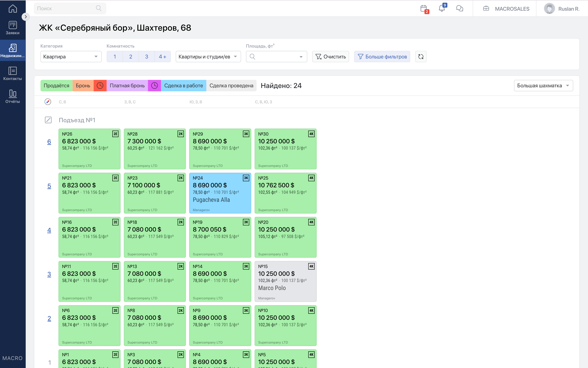The image size is (588, 368).
Task: Open Квартиры и студии/ев dropdown
Action: tap(208, 57)
